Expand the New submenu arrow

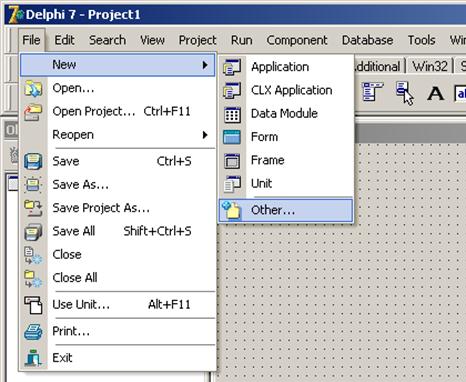205,65
